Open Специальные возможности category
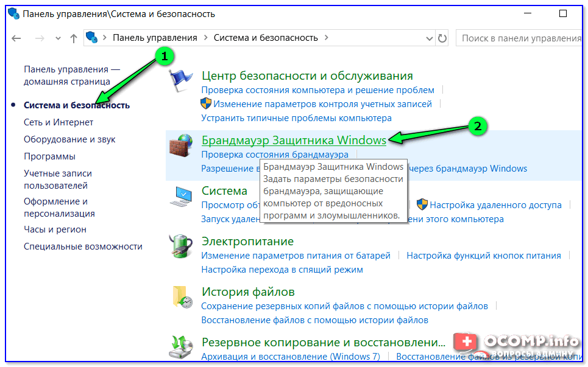Viewport: 588px width, 367px height. tap(83, 246)
